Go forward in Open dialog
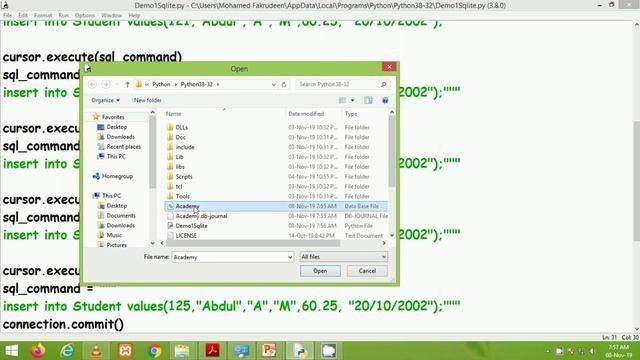Image resolution: width=640 pixels, height=360 pixels. tap(106, 84)
